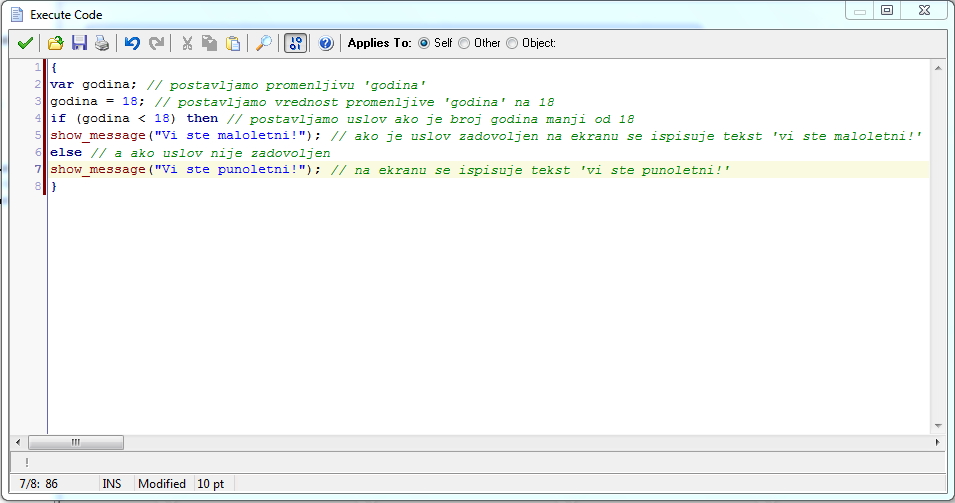Viewport: 955px width, 503px height.
Task: Redo the last undone edit
Action: point(157,43)
